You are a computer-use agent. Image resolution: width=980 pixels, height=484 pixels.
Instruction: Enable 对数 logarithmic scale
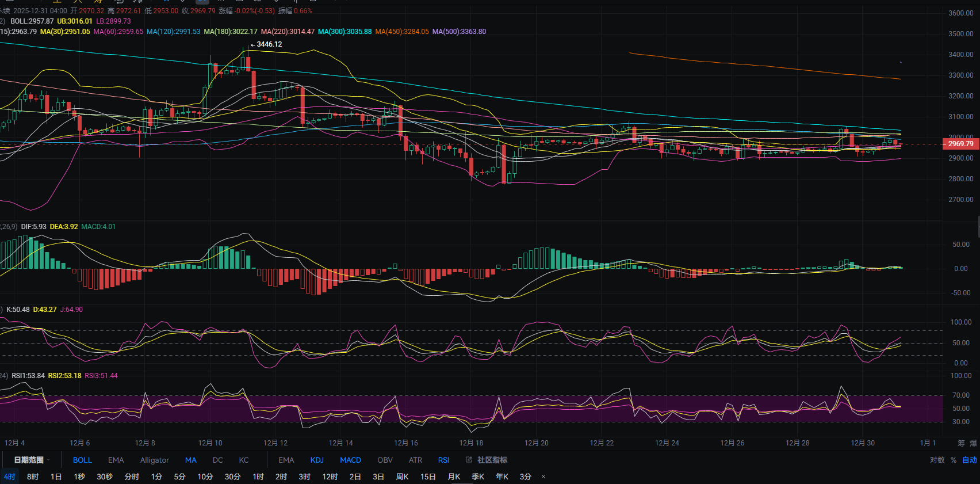point(937,460)
